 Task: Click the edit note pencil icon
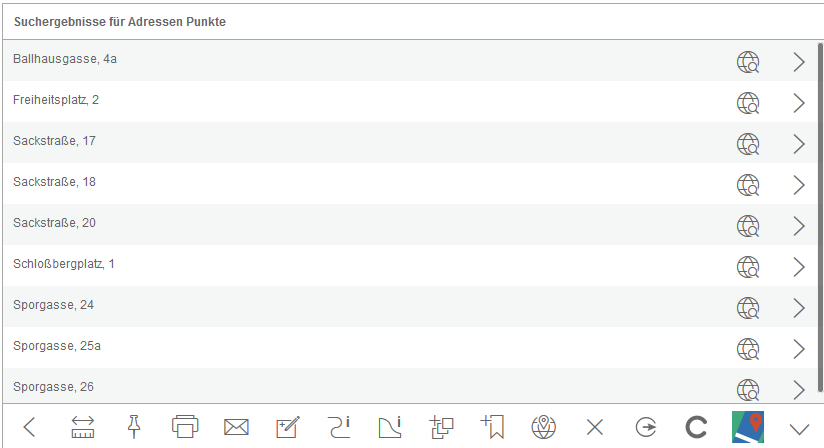pyautogui.click(x=288, y=427)
